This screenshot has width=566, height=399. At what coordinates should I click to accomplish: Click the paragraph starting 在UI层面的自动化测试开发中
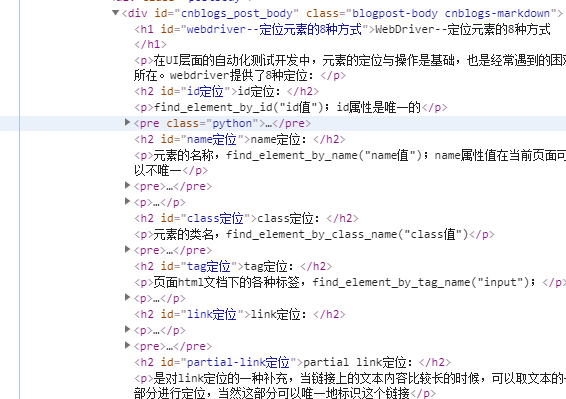pos(350,68)
